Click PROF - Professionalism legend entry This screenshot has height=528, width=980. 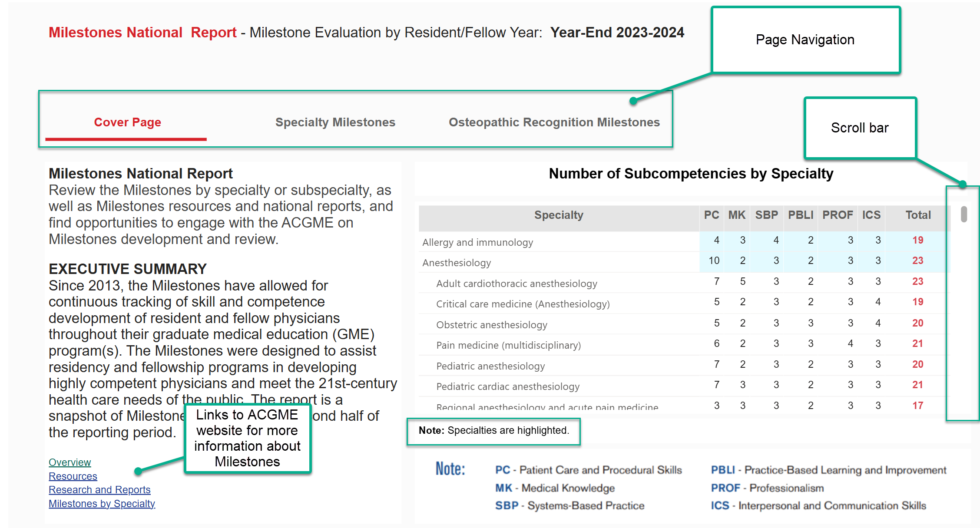pos(767,488)
